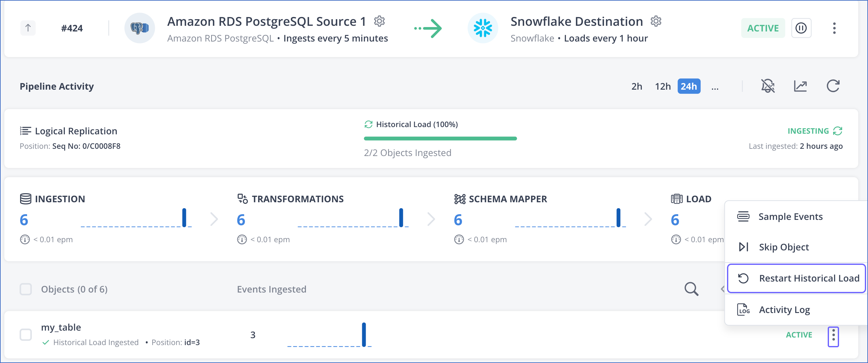Click the INGESTION epm info icon
Image resolution: width=868 pixels, height=363 pixels.
tap(25, 239)
